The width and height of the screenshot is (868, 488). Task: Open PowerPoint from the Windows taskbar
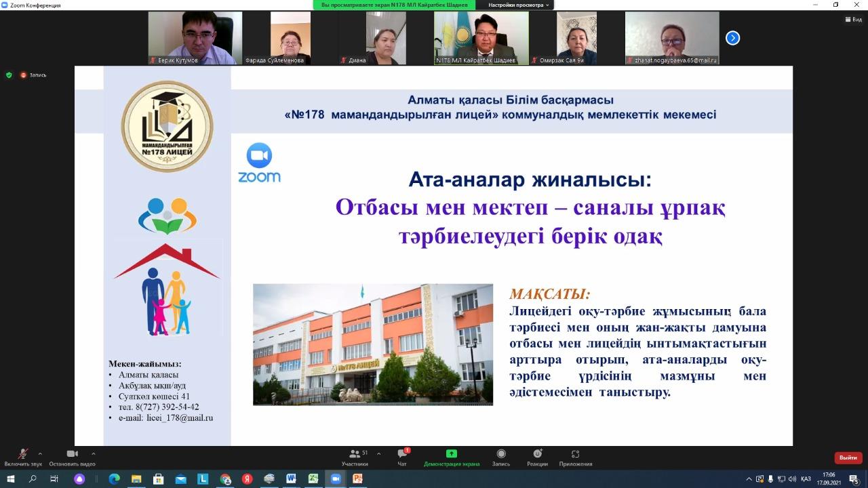point(357,479)
